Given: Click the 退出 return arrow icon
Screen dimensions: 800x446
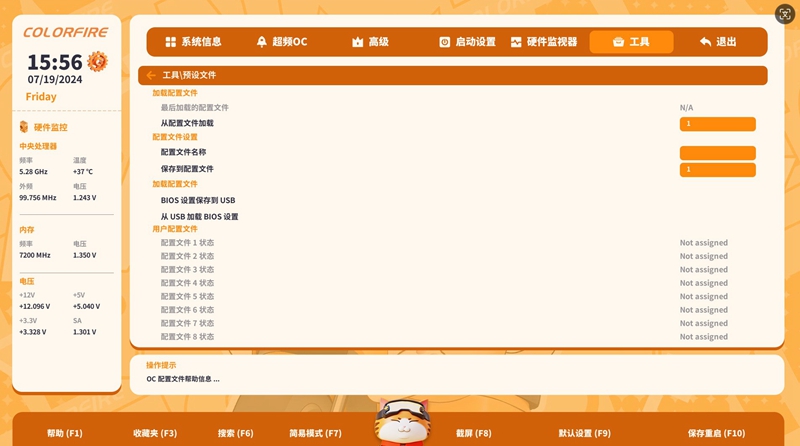Looking at the screenshot, I should click(x=705, y=42).
